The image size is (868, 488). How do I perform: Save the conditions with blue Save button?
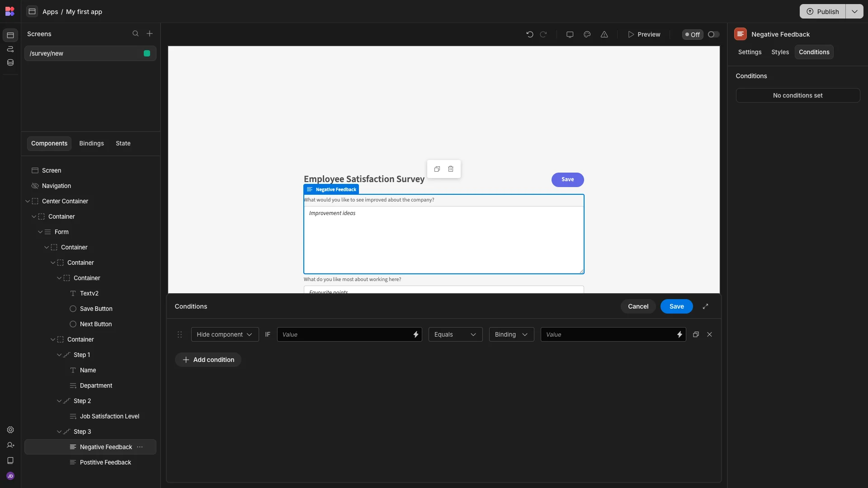(x=676, y=306)
